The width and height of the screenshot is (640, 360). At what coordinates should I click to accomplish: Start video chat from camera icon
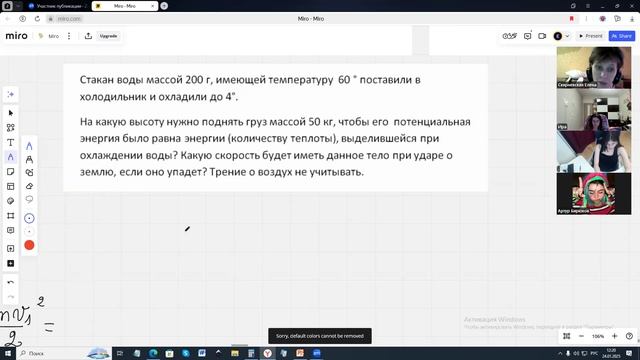[542, 36]
